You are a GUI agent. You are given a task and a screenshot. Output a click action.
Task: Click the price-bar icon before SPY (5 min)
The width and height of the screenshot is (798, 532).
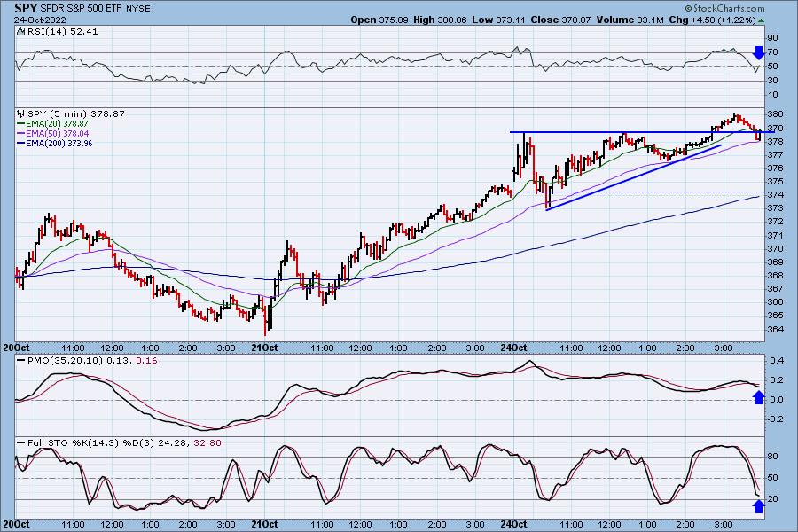(x=21, y=113)
